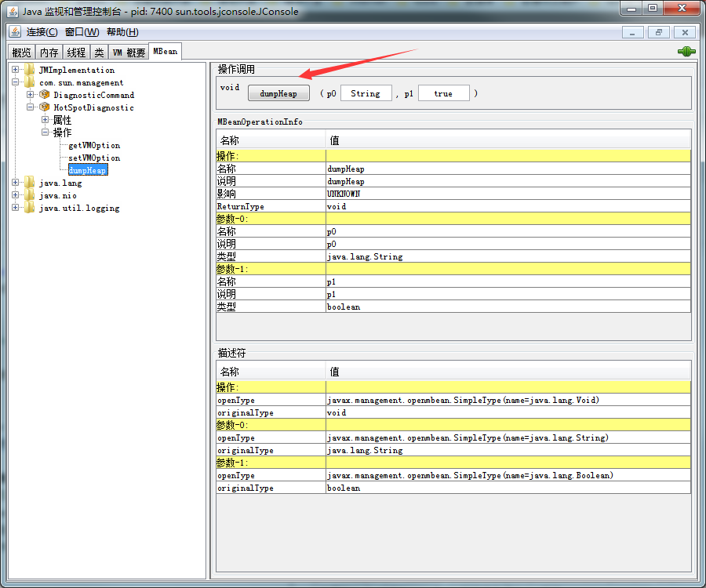Open the 连接(C) menu
Screen dimensions: 706x588
42,32
